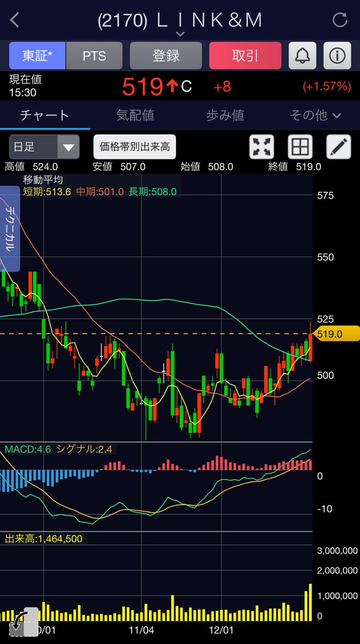Open the 日足 timeframe dropdown
The height and width of the screenshot is (644, 360).
(x=44, y=147)
